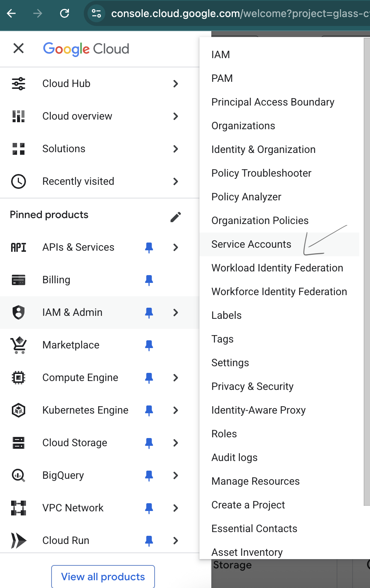
Task: Expand the Compute Engine submenu chevron
Action: [176, 378]
